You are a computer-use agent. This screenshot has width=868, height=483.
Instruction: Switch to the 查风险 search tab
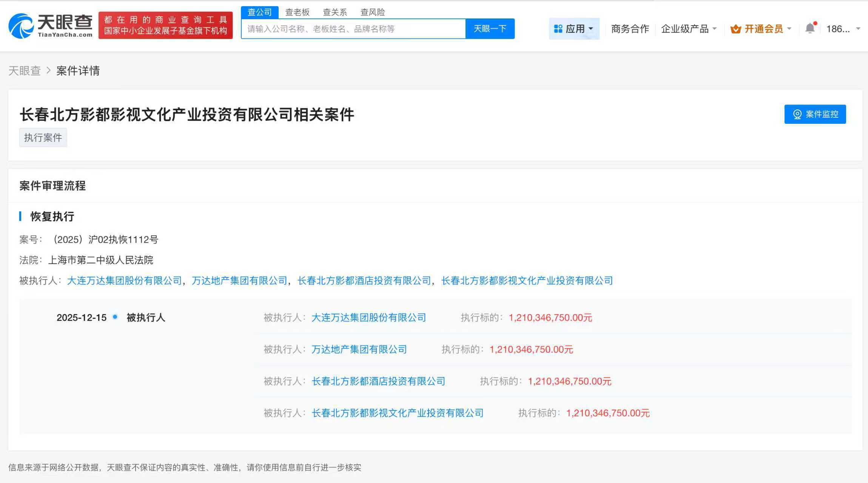(x=373, y=12)
